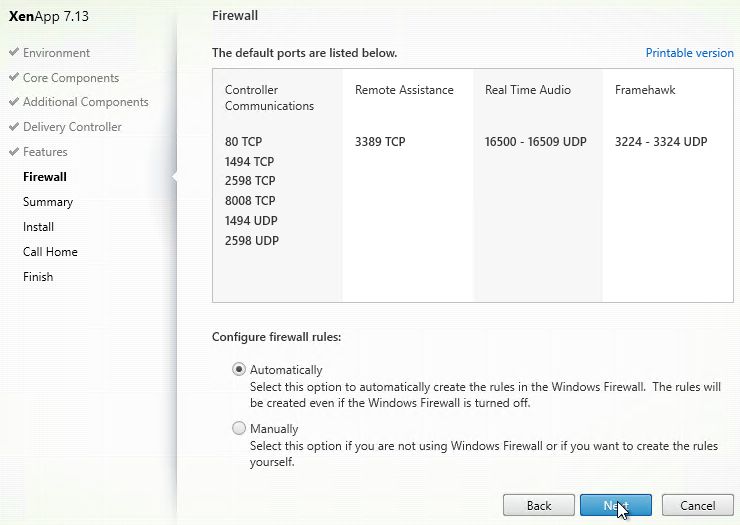This screenshot has height=525, width=740.
Task: Choose the Manually firewall option
Action: (239, 428)
